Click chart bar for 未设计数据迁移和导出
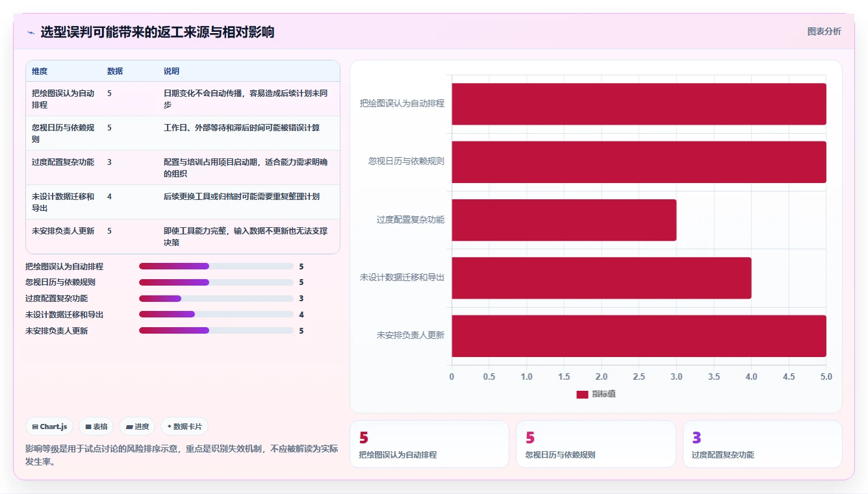The height and width of the screenshot is (494, 868). [602, 278]
